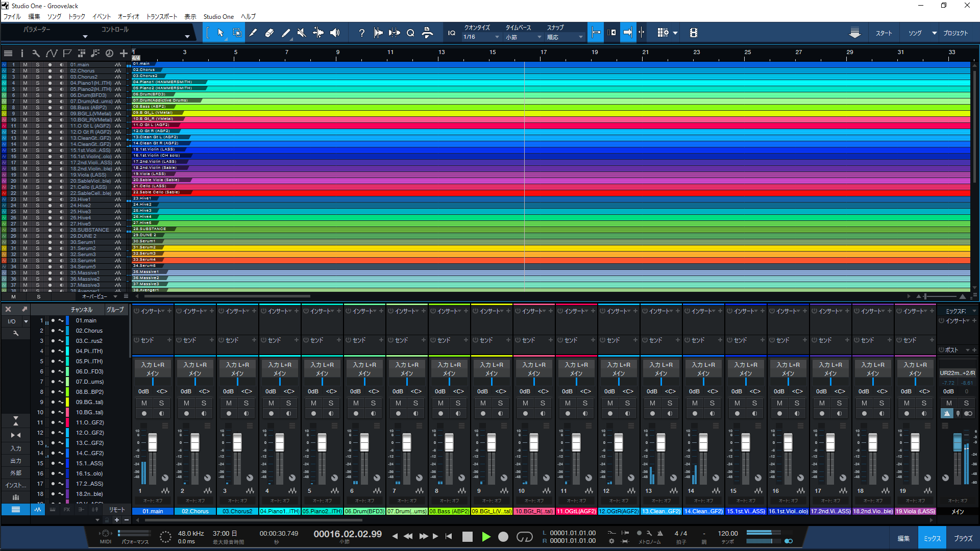Click the プロジェクト button
Screen dimensions: 980x551
955,33
